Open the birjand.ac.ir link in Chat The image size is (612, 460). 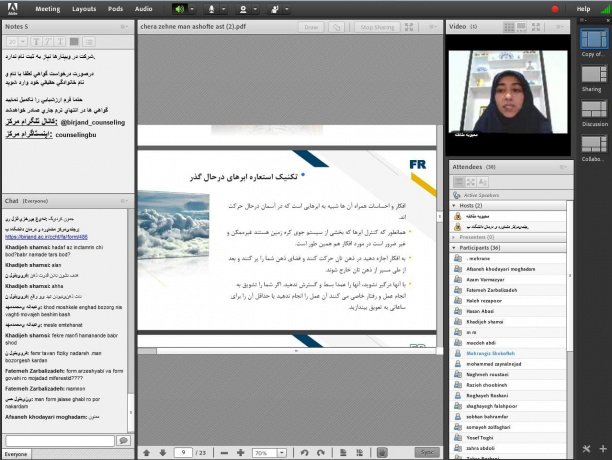click(46, 237)
